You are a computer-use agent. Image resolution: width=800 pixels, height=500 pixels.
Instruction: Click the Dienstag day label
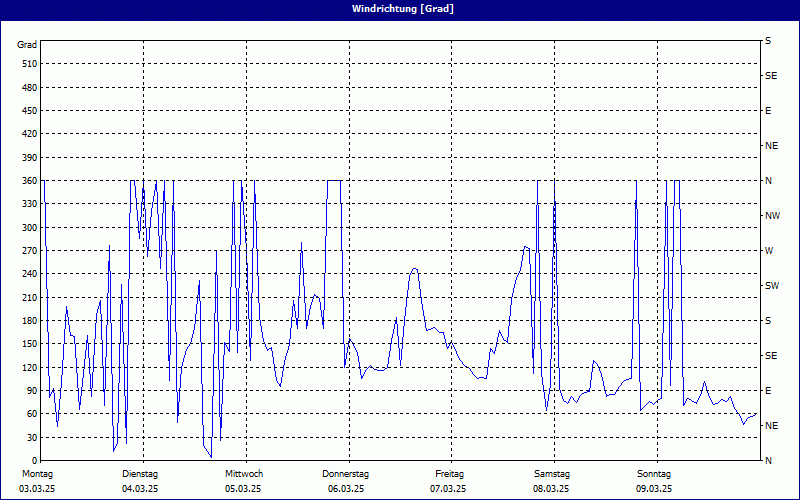pyautogui.click(x=141, y=474)
